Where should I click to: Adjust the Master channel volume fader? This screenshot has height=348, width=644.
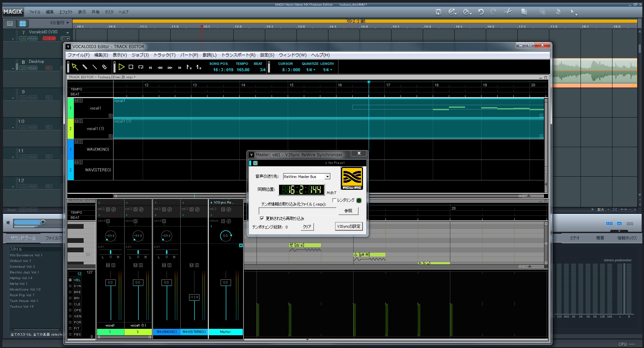(226, 282)
